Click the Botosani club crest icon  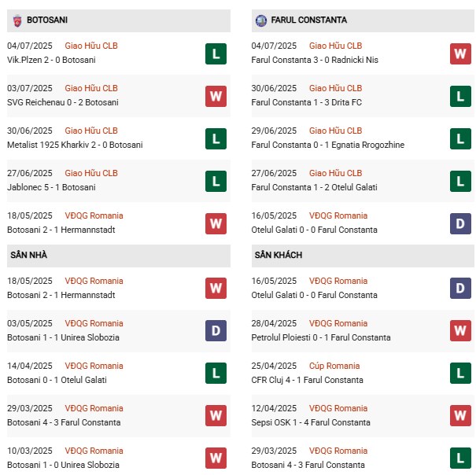tap(16, 20)
